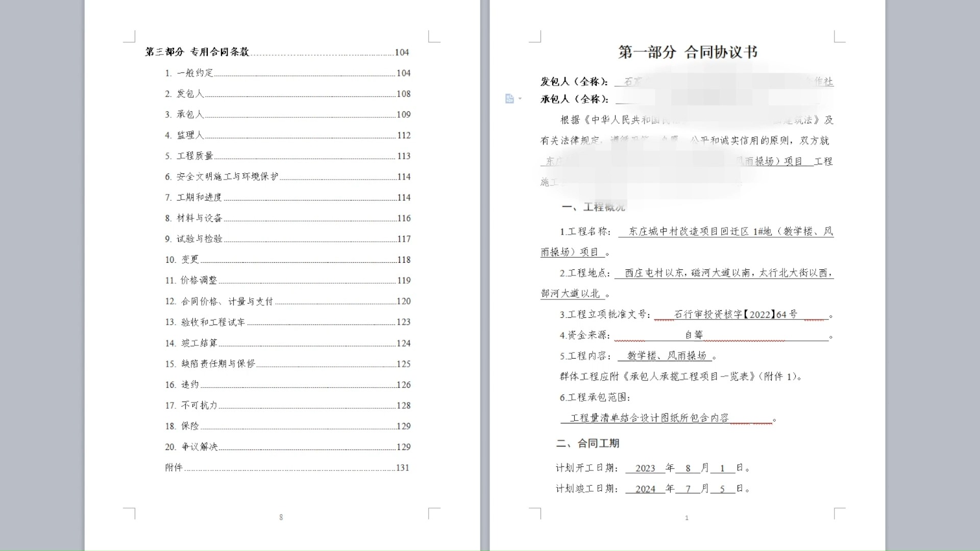Click TOC entry 15. 缺陷责任期与保修
This screenshot has width=980, height=551.
[287, 364]
